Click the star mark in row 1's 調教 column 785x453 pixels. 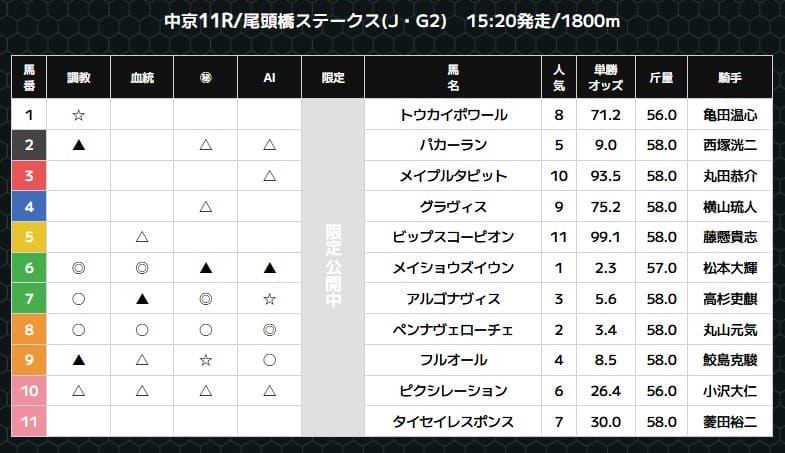click(x=78, y=115)
